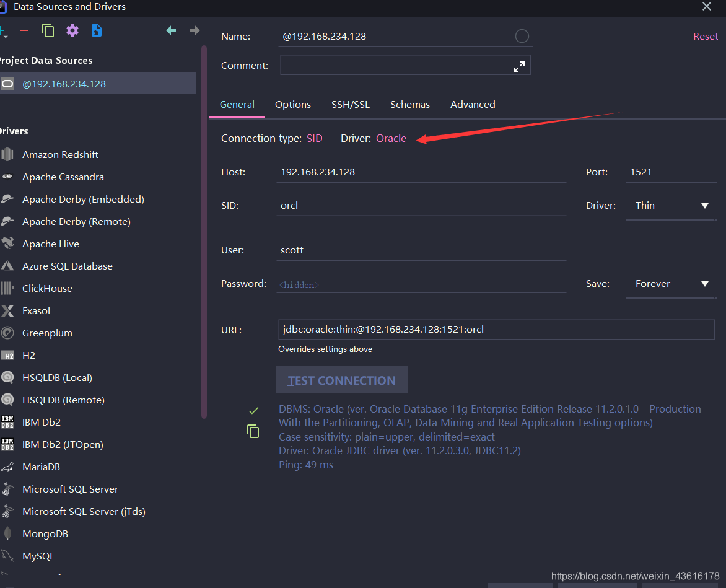Copy test result with the copy icon
This screenshot has height=588, width=726.
(x=253, y=431)
